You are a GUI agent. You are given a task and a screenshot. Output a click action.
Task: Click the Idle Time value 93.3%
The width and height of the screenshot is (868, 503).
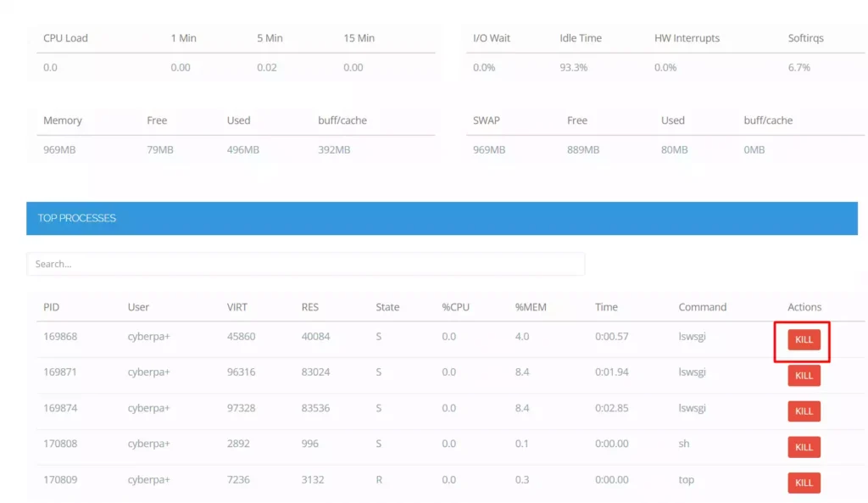click(x=574, y=67)
